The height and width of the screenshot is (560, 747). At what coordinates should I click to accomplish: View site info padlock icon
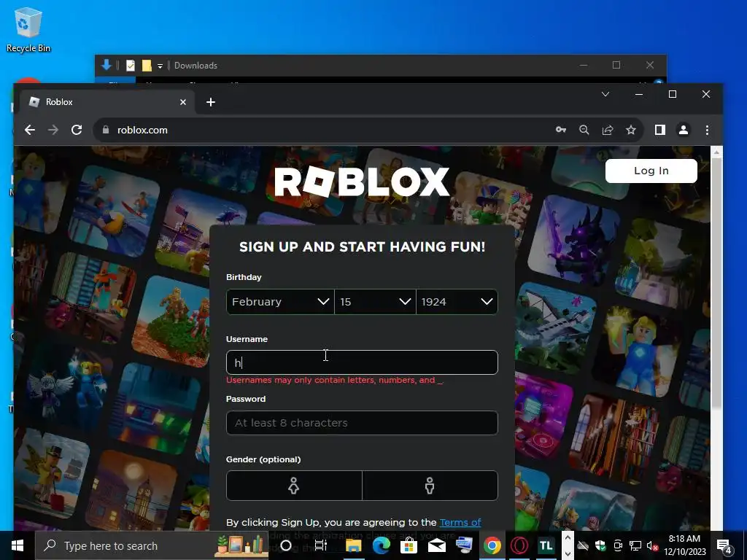(x=106, y=130)
